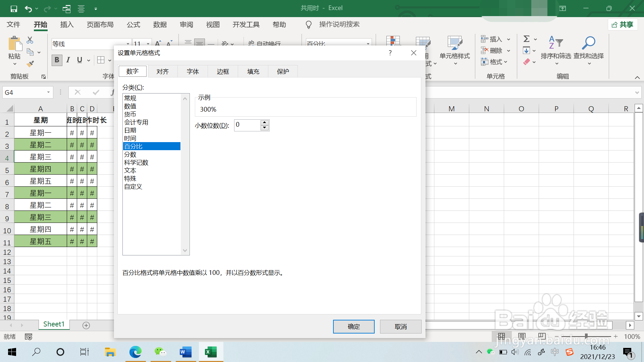644x362 pixels.
Task: Click the Cut scissors icon
Action: point(30,40)
